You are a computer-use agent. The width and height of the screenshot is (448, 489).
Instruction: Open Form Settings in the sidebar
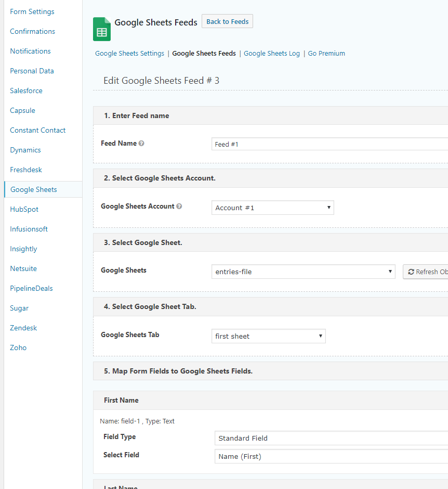[x=32, y=12]
